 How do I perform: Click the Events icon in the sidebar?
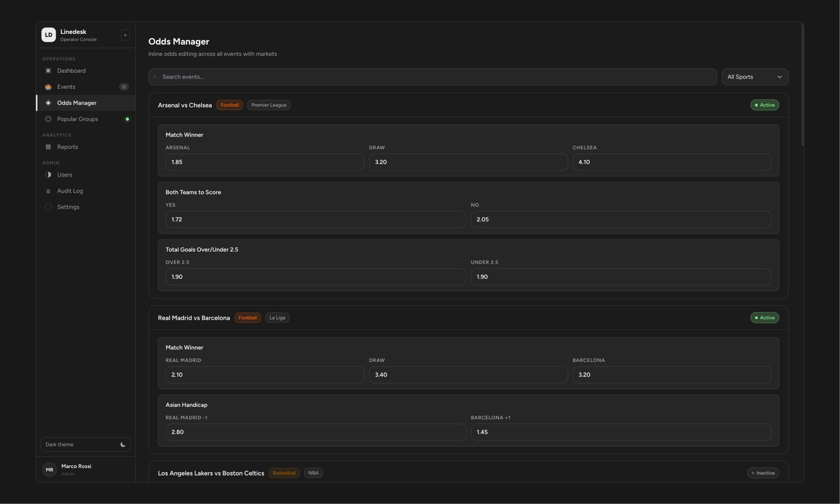coord(48,87)
